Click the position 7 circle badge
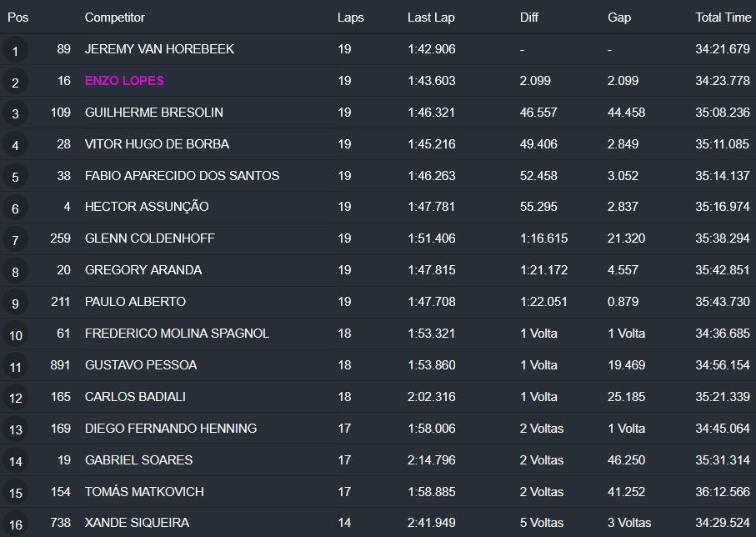The width and height of the screenshot is (756, 537). 15,240
